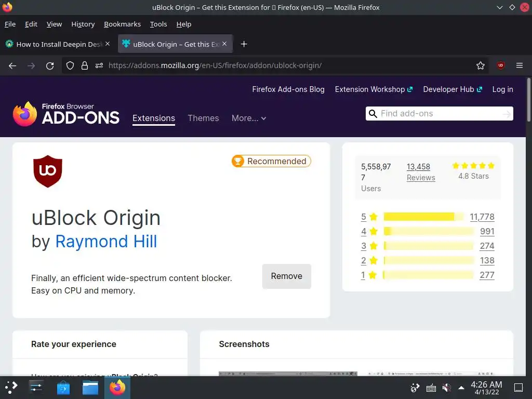The height and width of the screenshot is (399, 532).
Task: Click the Firefox Add-ons logo
Action: tap(66, 114)
